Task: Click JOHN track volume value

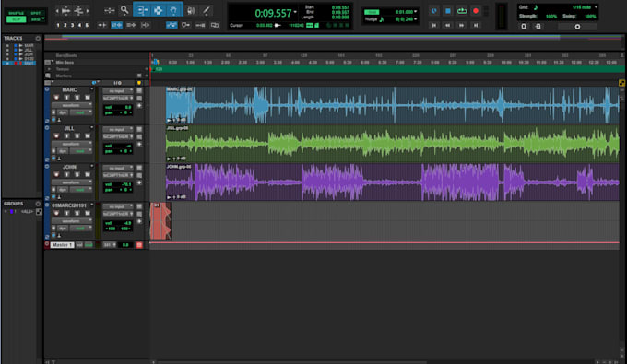Action: click(126, 184)
